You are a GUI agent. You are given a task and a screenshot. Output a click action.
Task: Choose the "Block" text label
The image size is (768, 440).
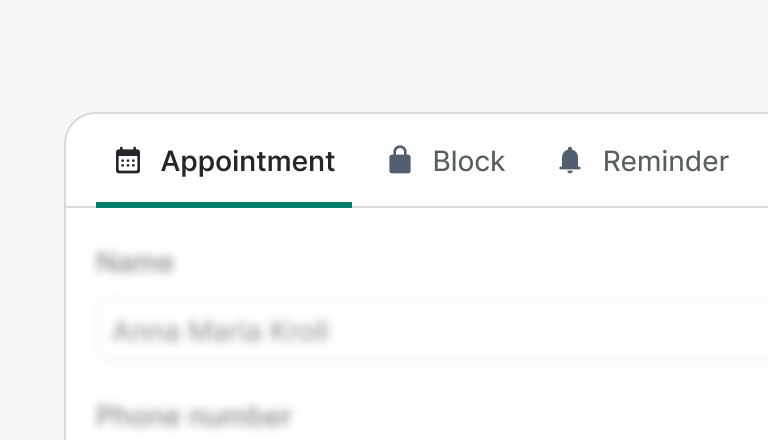(468, 162)
